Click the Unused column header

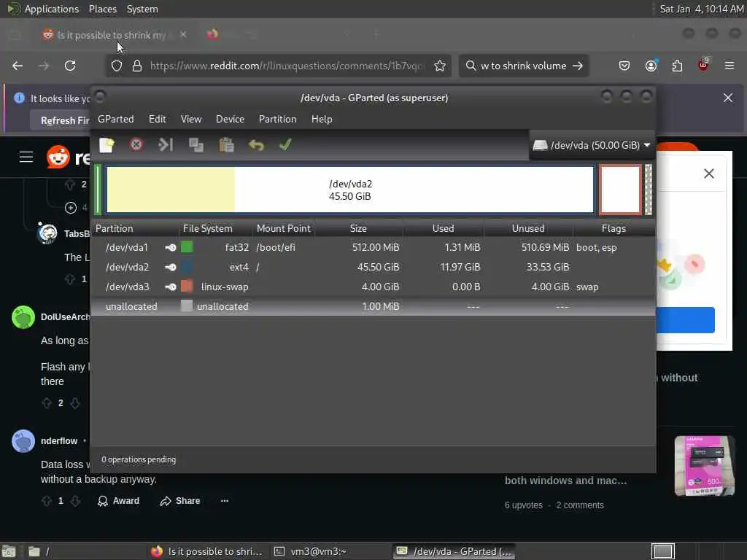tap(528, 228)
